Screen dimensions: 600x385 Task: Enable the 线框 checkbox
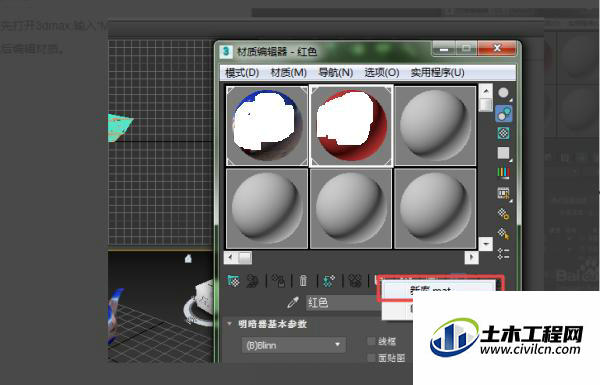(371, 341)
